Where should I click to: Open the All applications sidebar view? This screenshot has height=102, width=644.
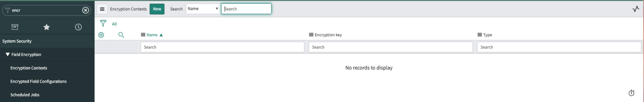(x=15, y=27)
